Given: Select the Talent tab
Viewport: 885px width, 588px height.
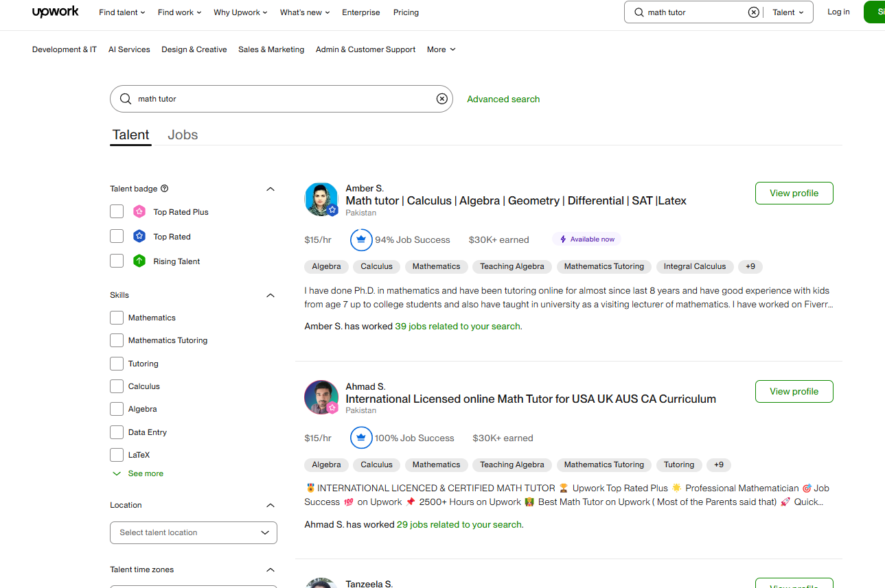Looking at the screenshot, I should [130, 135].
